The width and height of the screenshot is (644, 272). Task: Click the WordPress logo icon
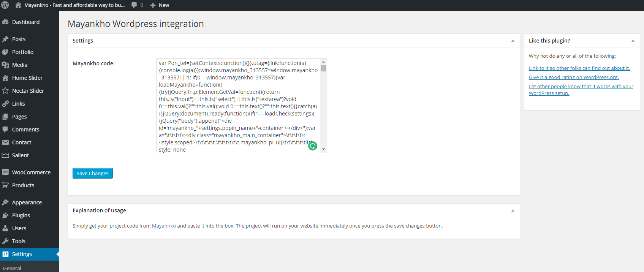(x=5, y=5)
